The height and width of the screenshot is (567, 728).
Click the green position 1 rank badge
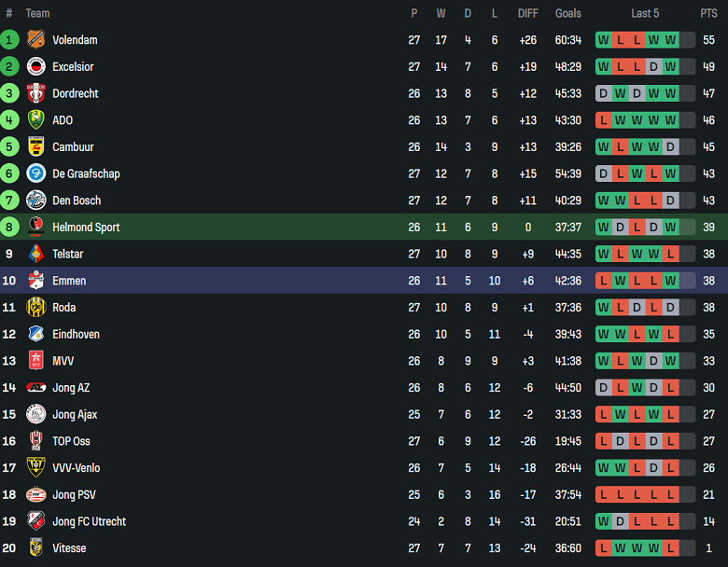(9, 40)
